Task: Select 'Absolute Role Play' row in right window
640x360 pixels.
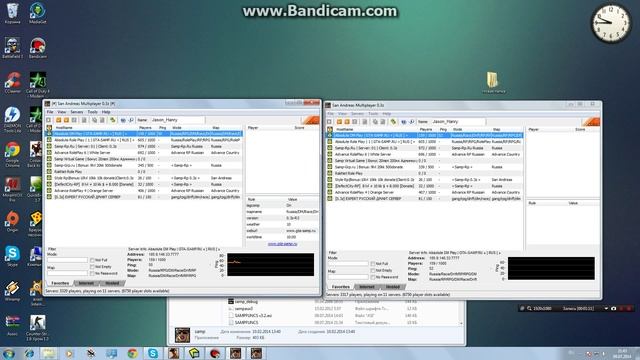Action: (x=424, y=142)
